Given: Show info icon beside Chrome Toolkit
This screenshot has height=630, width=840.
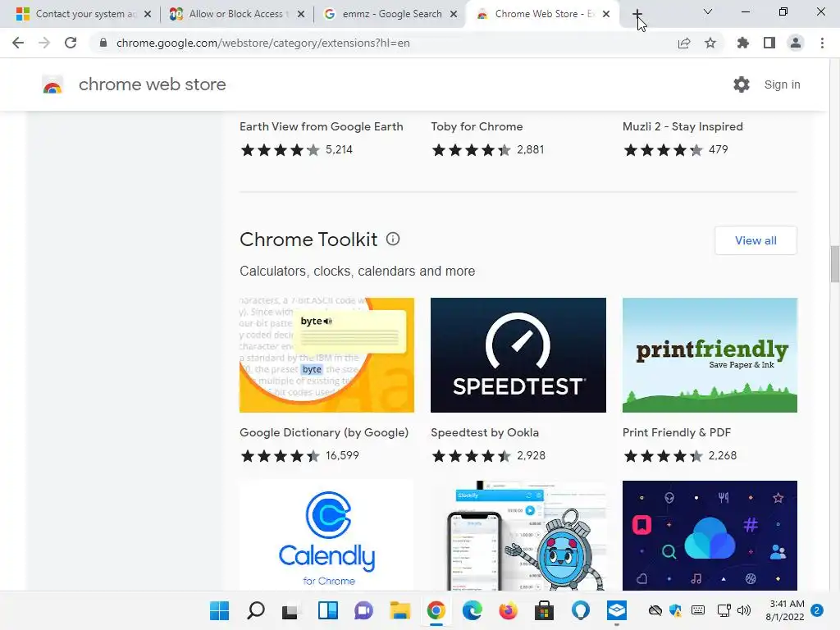Looking at the screenshot, I should (x=393, y=239).
